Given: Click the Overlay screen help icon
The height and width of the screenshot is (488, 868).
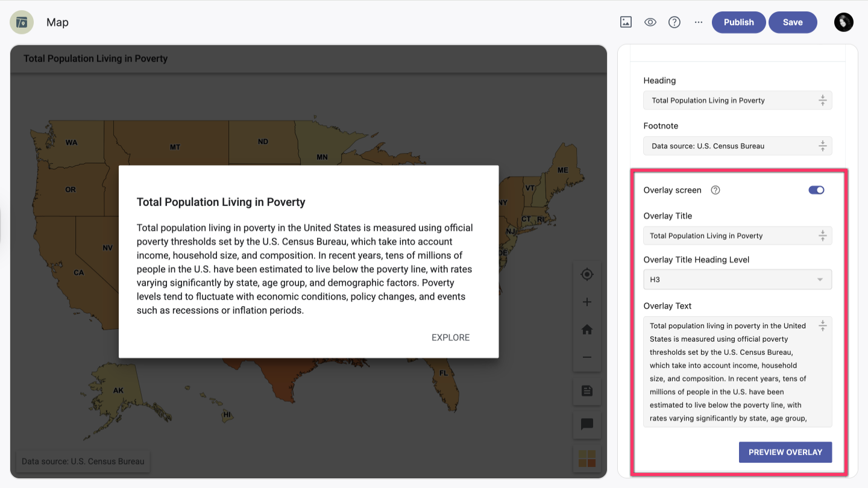Looking at the screenshot, I should pyautogui.click(x=715, y=190).
